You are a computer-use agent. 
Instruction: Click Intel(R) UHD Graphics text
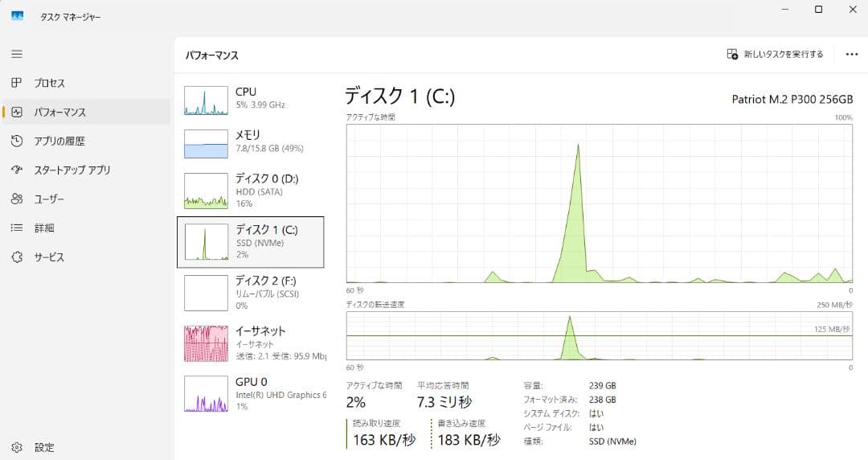(x=280, y=395)
